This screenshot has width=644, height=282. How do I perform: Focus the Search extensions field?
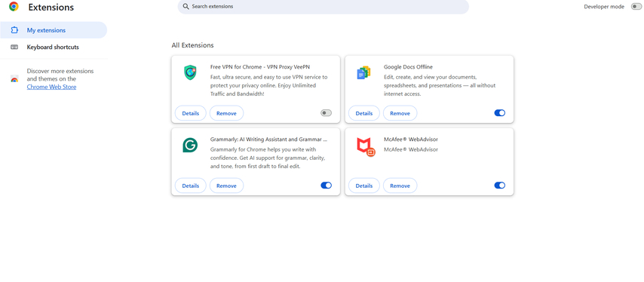point(324,7)
